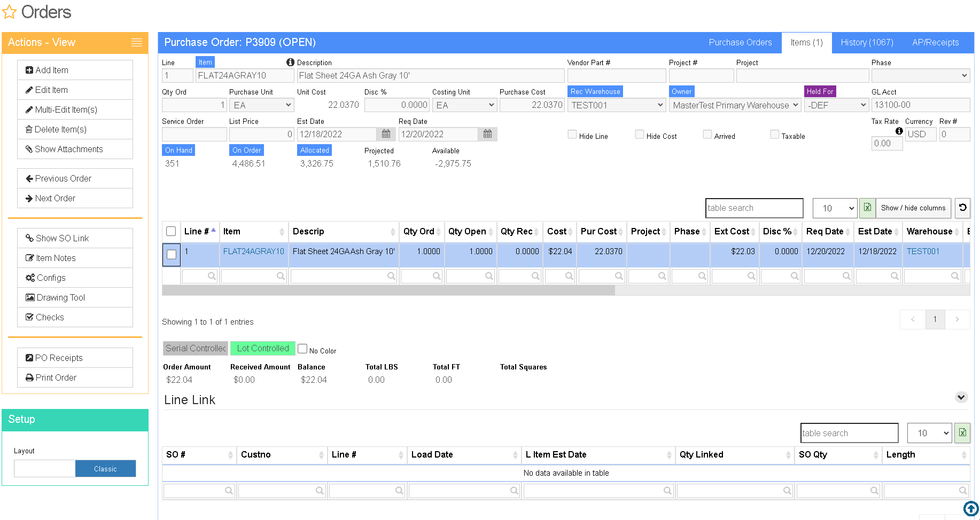Click the Serial Controlled gray indicator

[x=196, y=349]
